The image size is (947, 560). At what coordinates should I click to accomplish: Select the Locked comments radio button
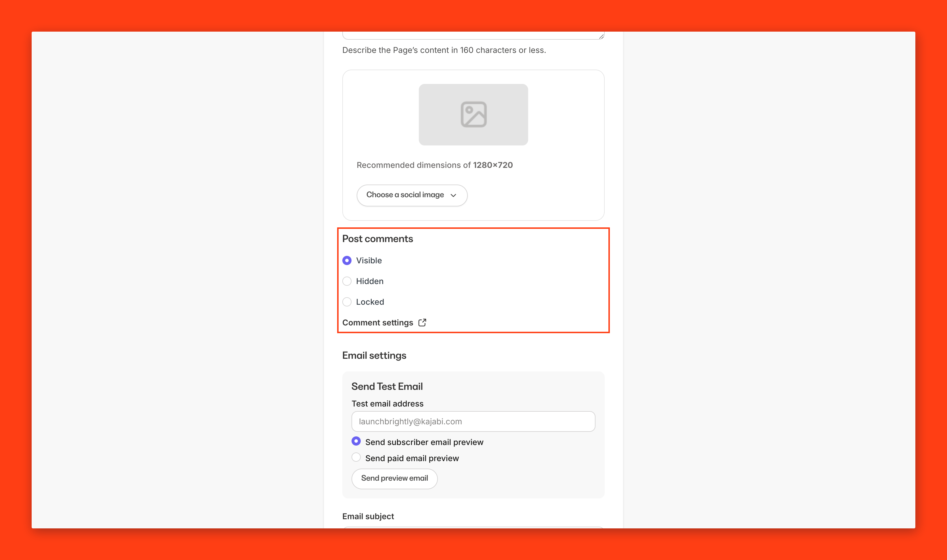(347, 302)
